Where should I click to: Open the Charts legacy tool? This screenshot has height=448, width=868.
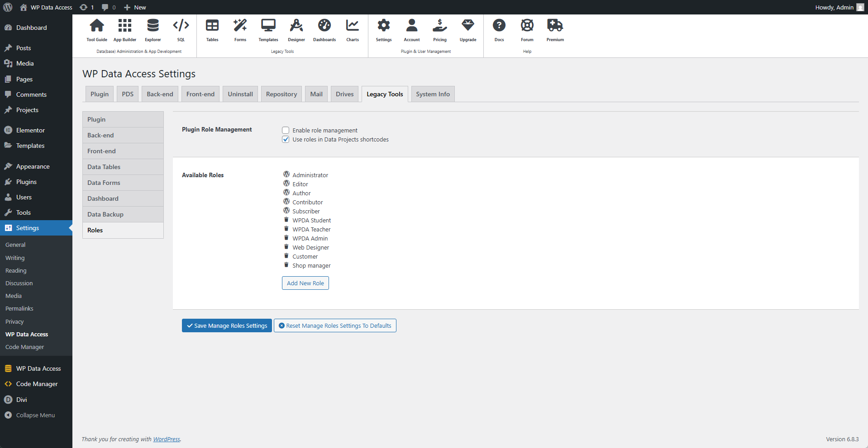352,30
